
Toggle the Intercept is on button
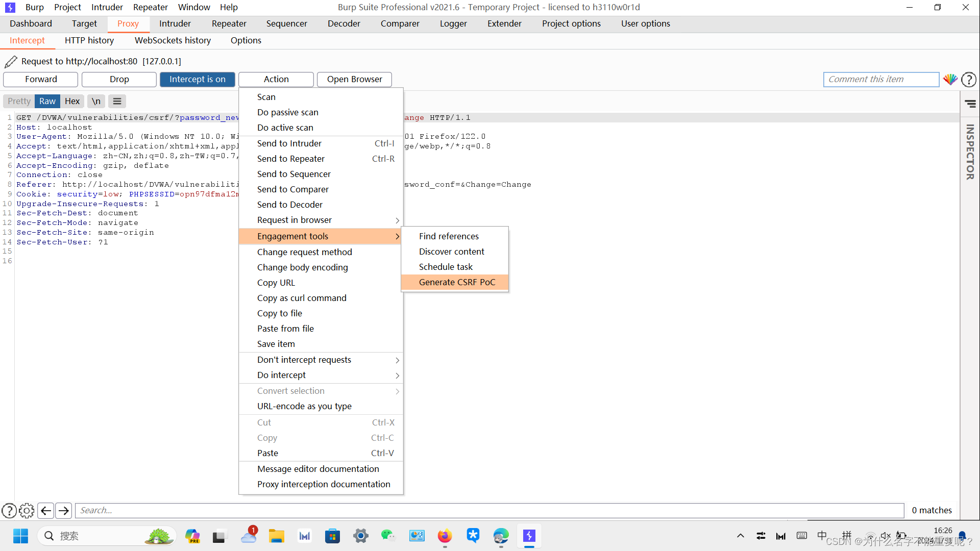click(x=197, y=79)
